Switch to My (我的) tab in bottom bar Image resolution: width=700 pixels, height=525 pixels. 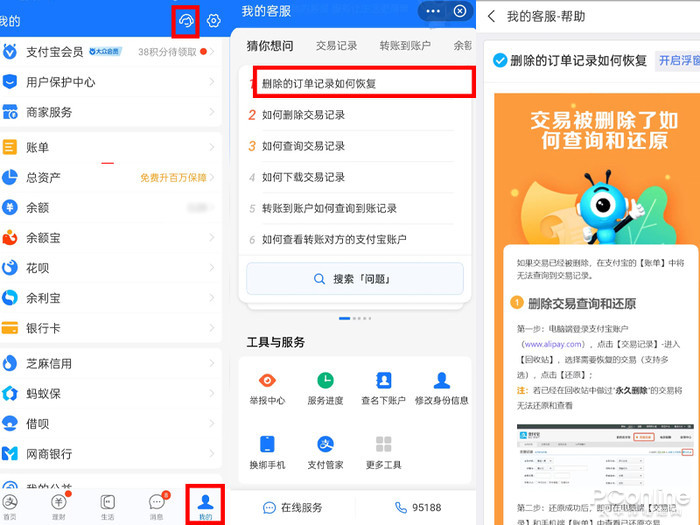[x=205, y=507]
